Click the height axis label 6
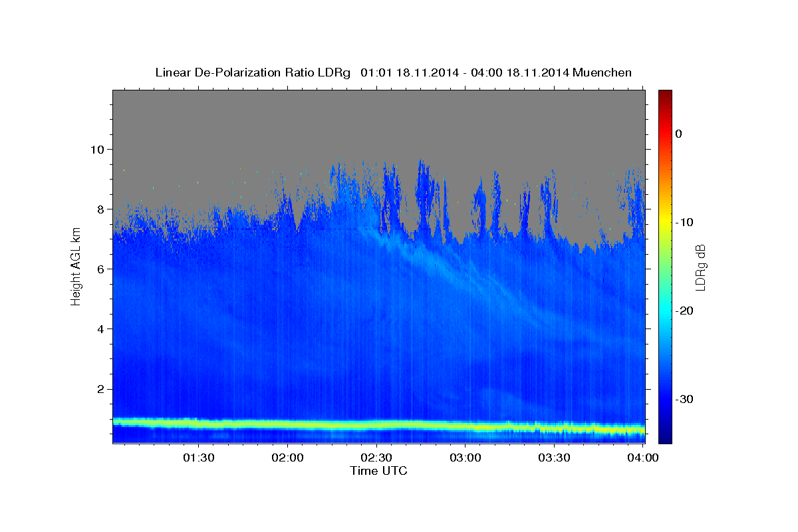798x532 pixels. pos(102,269)
